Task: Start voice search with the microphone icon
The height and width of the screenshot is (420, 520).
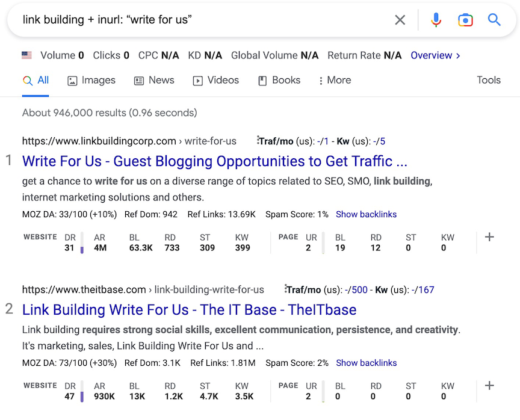Action: pos(436,20)
